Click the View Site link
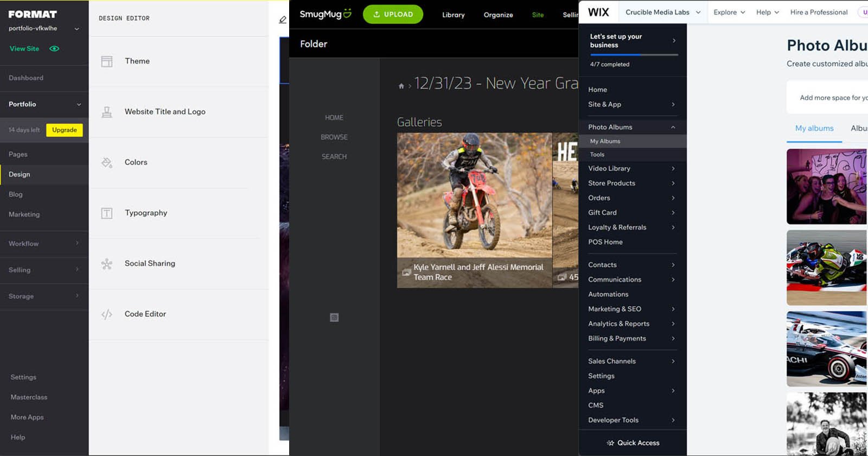868x456 pixels. point(24,48)
